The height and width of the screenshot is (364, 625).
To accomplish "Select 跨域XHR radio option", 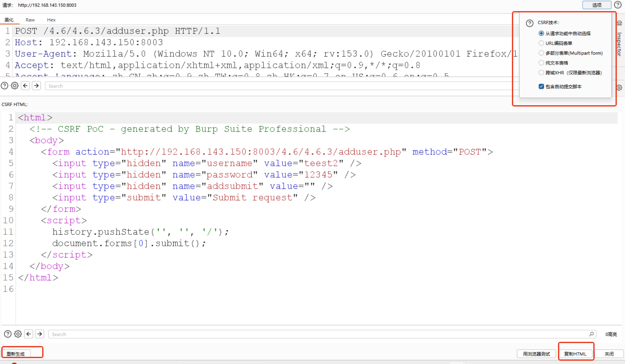I will click(x=541, y=73).
